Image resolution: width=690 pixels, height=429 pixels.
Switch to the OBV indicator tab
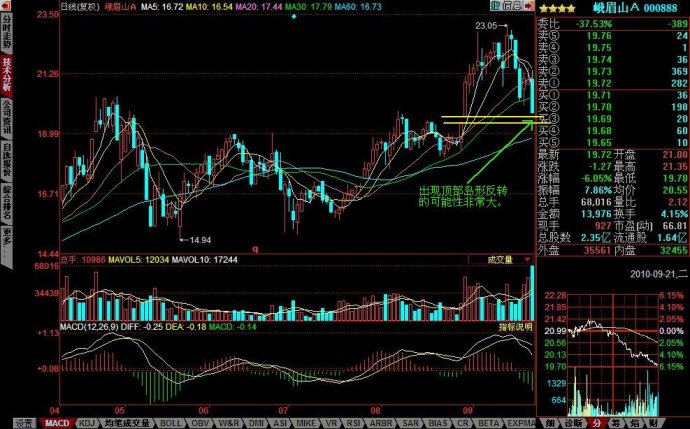(x=200, y=423)
